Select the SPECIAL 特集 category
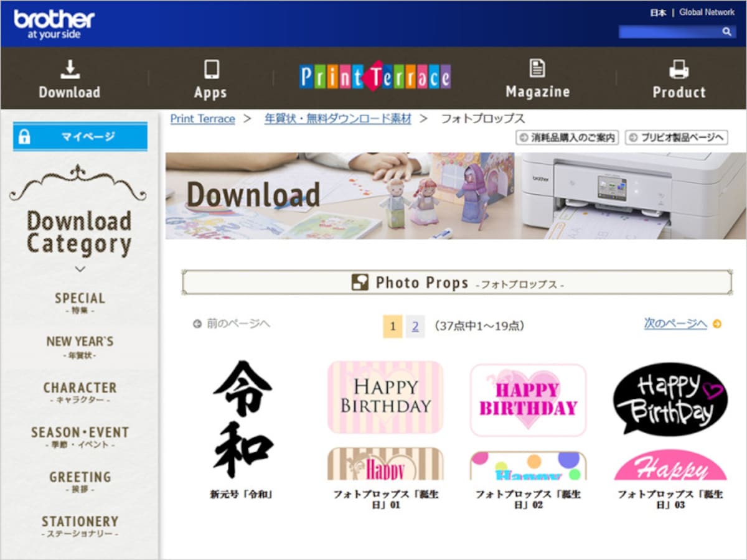747x560 pixels. click(x=80, y=303)
